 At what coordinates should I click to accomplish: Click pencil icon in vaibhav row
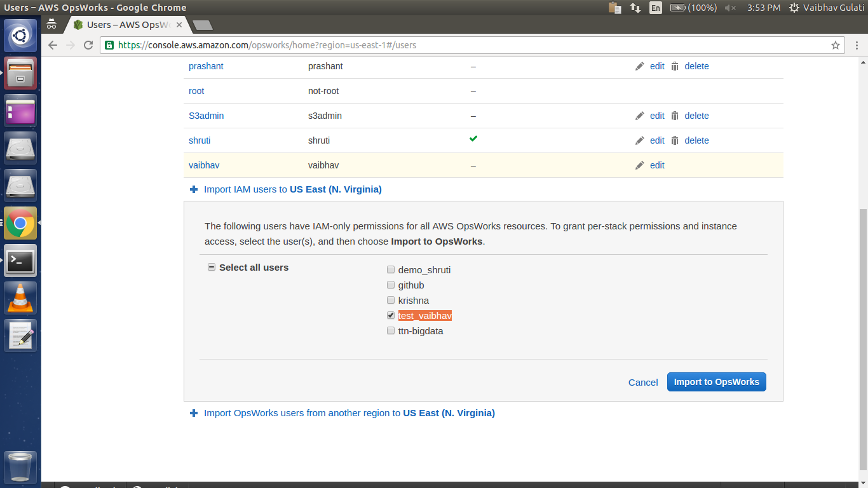640,165
